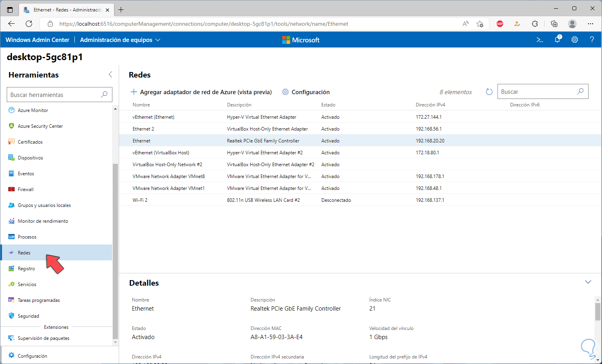Select Realtek PCIe GbE Family Controller row
This screenshot has width=602, height=364.
pos(360,140)
